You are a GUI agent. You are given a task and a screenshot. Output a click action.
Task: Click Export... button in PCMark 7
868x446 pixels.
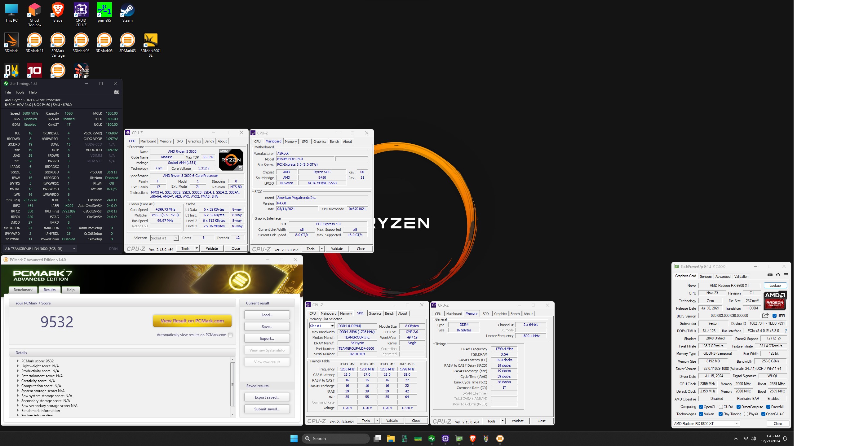267,339
